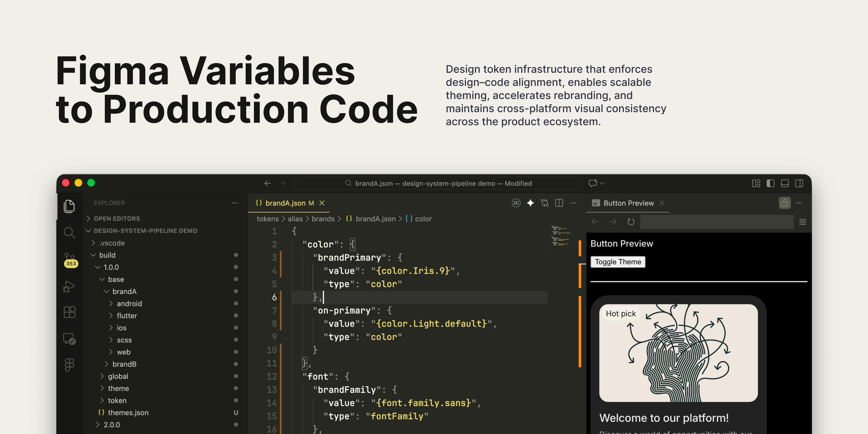Click the sparkle AI icon in editor toolbar
The image size is (868, 434).
point(530,203)
